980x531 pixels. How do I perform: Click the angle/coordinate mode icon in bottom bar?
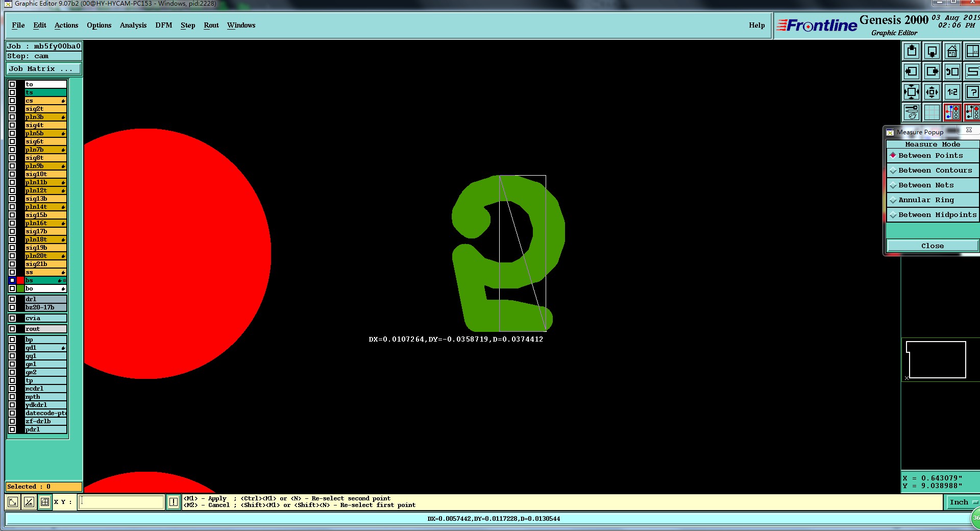(x=29, y=502)
